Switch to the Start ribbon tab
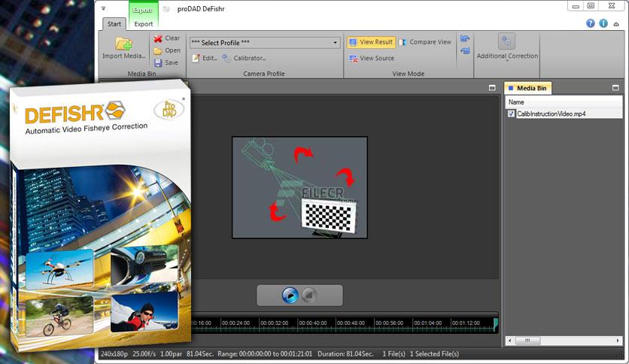Viewport: 629px width, 364px height. (114, 24)
